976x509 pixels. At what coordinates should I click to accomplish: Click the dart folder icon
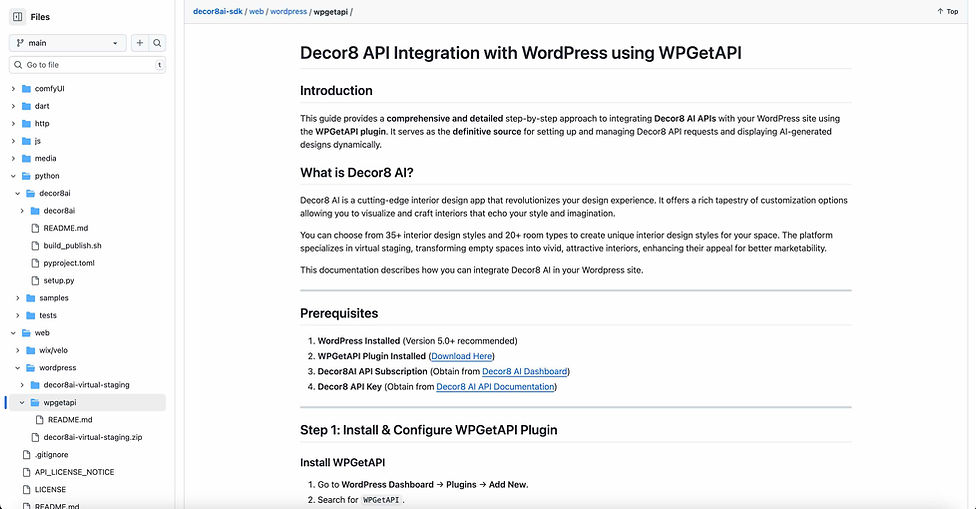(26, 106)
